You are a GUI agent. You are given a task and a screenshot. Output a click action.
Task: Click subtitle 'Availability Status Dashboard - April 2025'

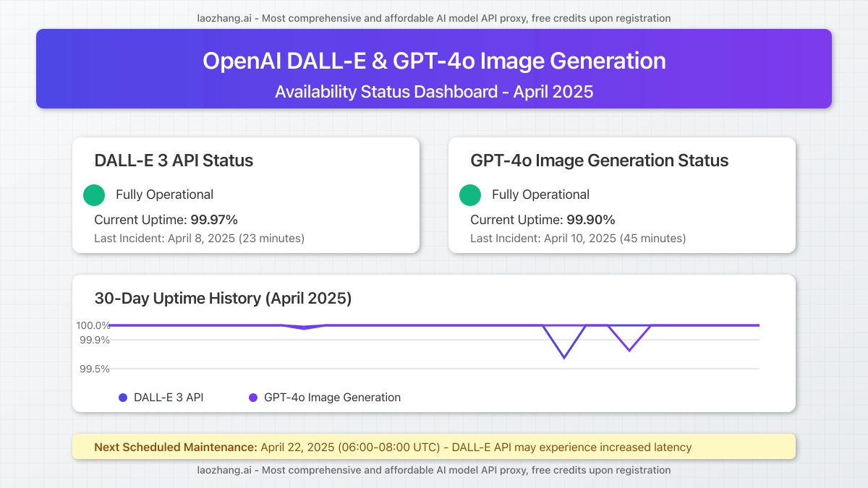click(434, 92)
